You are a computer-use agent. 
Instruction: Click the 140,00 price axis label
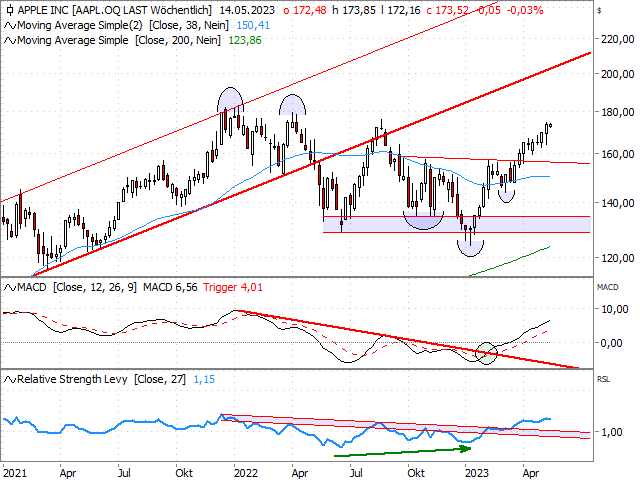click(x=618, y=202)
